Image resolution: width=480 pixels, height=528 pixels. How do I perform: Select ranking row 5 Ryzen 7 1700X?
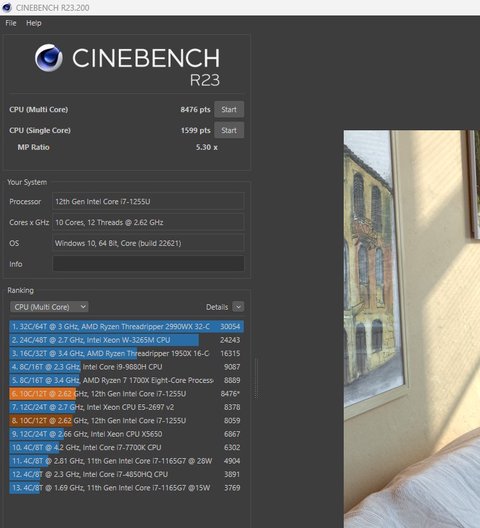point(127,380)
